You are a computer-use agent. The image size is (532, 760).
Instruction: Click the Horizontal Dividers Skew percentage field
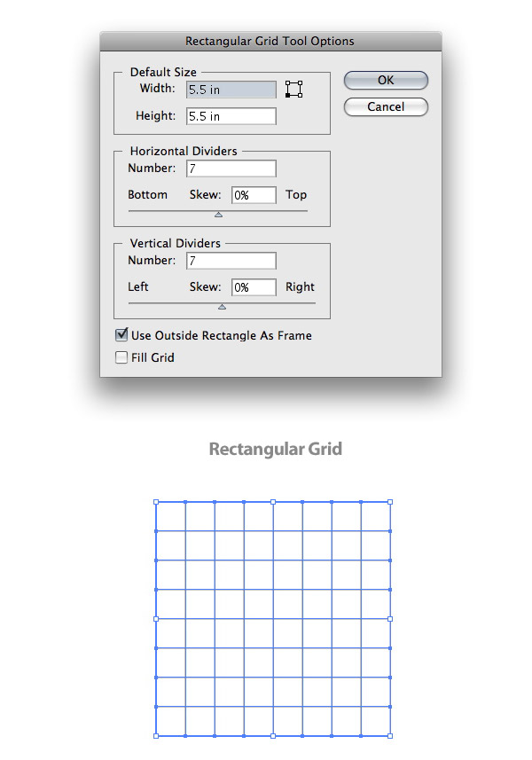coord(254,195)
